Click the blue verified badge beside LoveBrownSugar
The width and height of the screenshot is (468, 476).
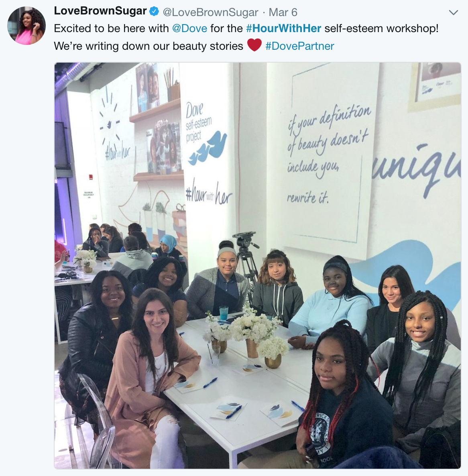point(154,12)
